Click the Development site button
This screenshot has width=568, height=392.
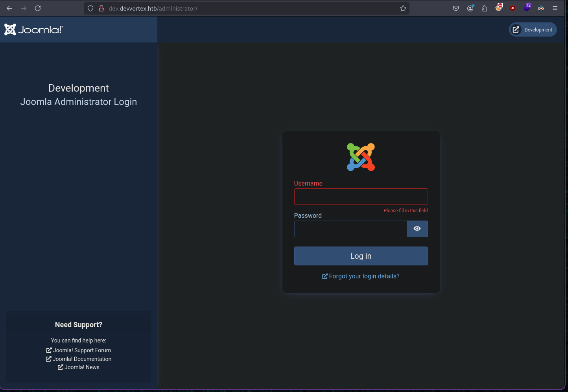coord(533,29)
